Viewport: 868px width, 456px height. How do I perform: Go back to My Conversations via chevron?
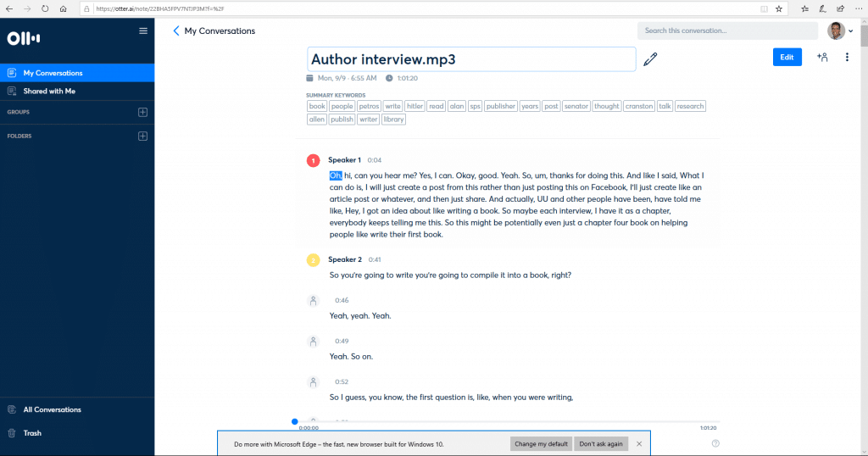(176, 31)
